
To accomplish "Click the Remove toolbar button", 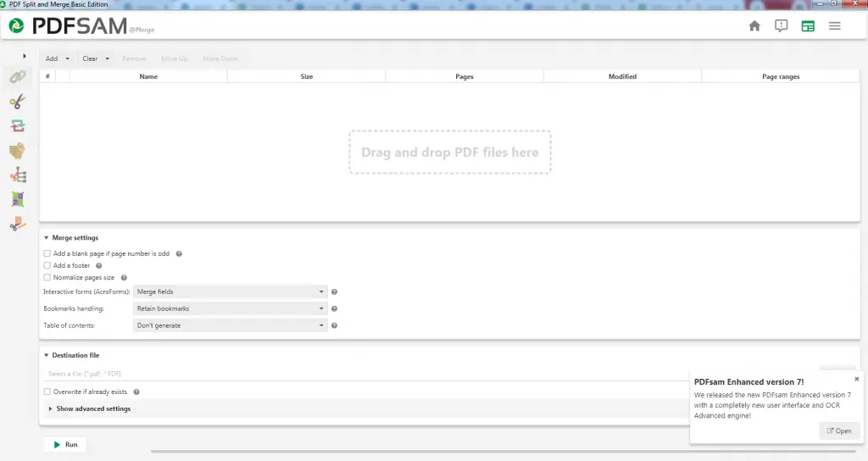I will coord(134,58).
